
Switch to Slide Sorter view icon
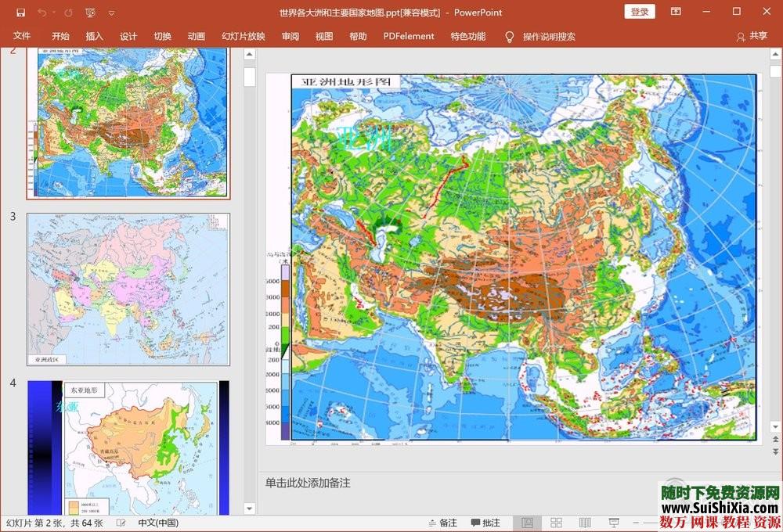[x=557, y=522]
